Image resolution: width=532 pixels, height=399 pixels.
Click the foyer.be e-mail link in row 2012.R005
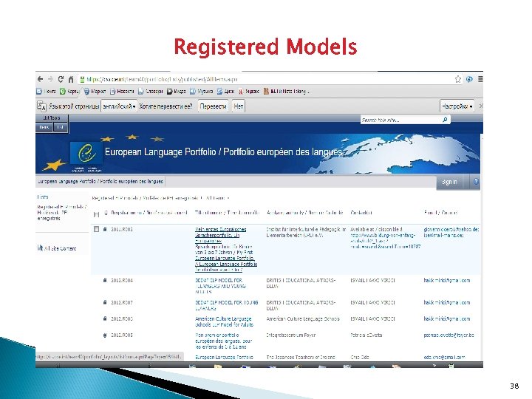449,335
